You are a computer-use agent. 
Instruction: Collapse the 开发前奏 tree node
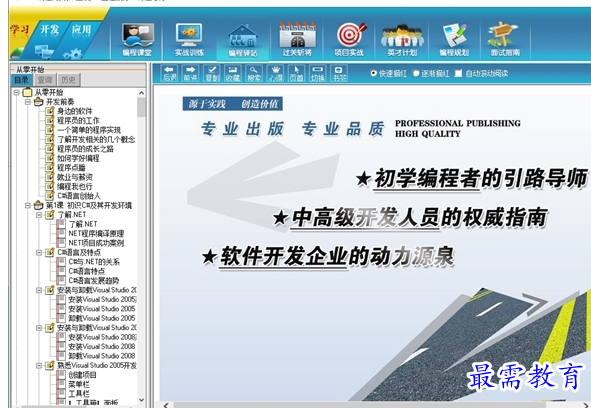coord(28,101)
